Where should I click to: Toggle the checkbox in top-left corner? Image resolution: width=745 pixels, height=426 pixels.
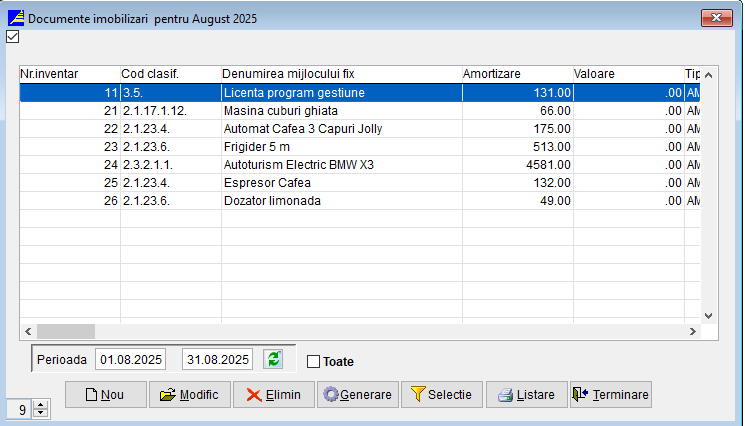12,37
